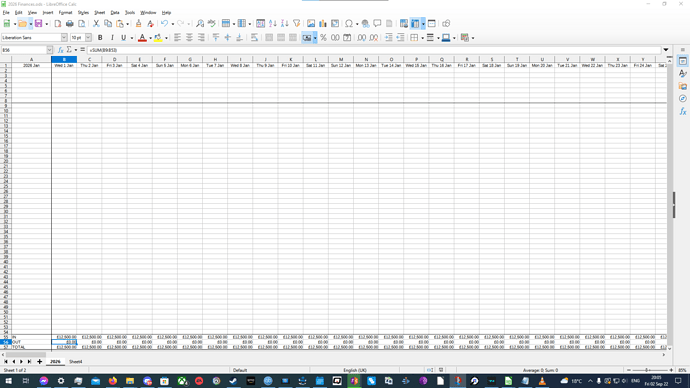
Task: Click Windows Start button on taskbar
Action: pos(8,381)
